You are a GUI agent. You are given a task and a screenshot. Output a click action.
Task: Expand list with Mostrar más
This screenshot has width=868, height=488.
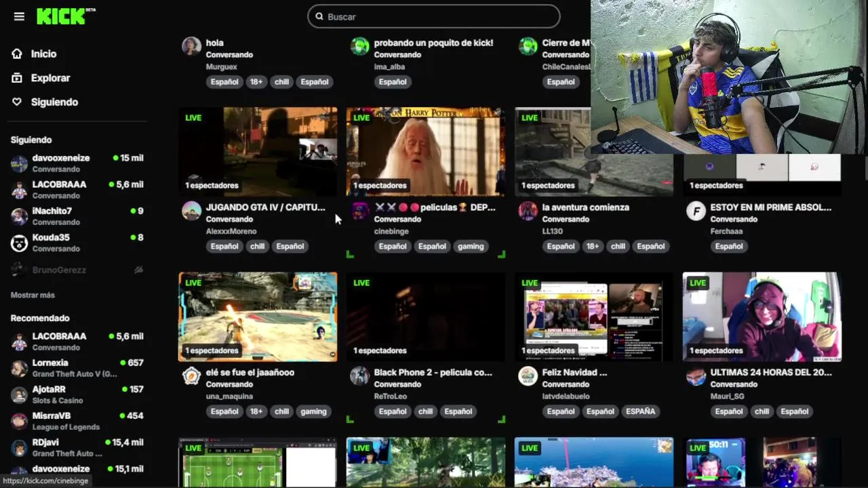pyautogui.click(x=33, y=296)
